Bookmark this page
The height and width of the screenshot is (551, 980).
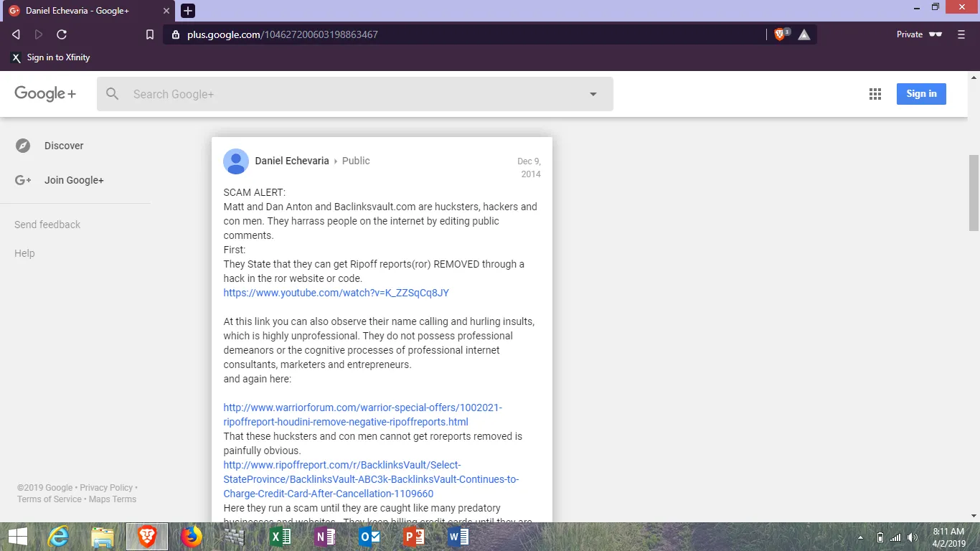pyautogui.click(x=150, y=34)
